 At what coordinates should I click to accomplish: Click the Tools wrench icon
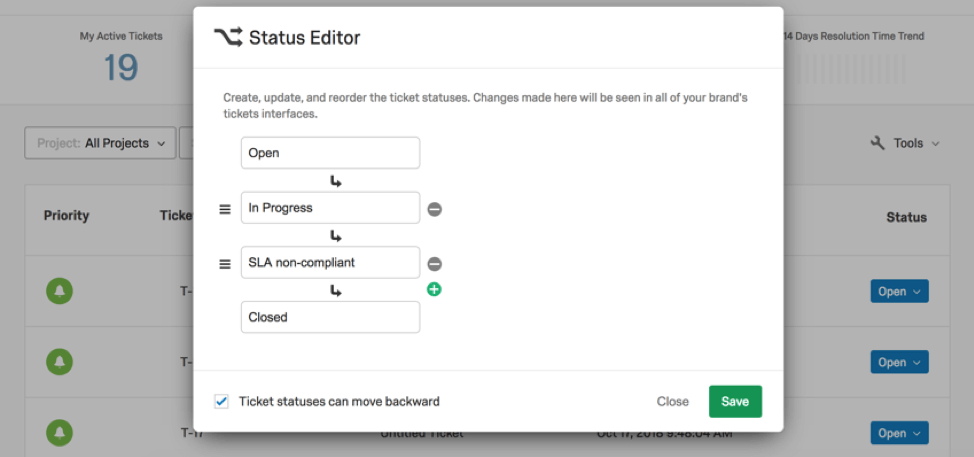point(878,143)
